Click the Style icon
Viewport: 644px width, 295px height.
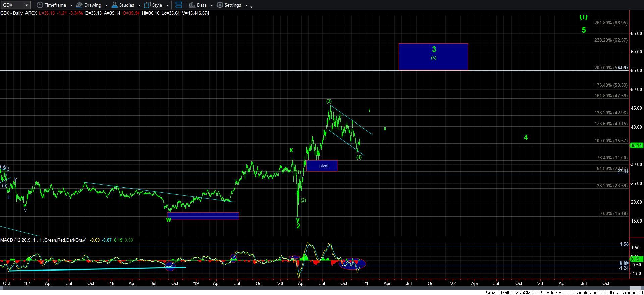point(147,5)
